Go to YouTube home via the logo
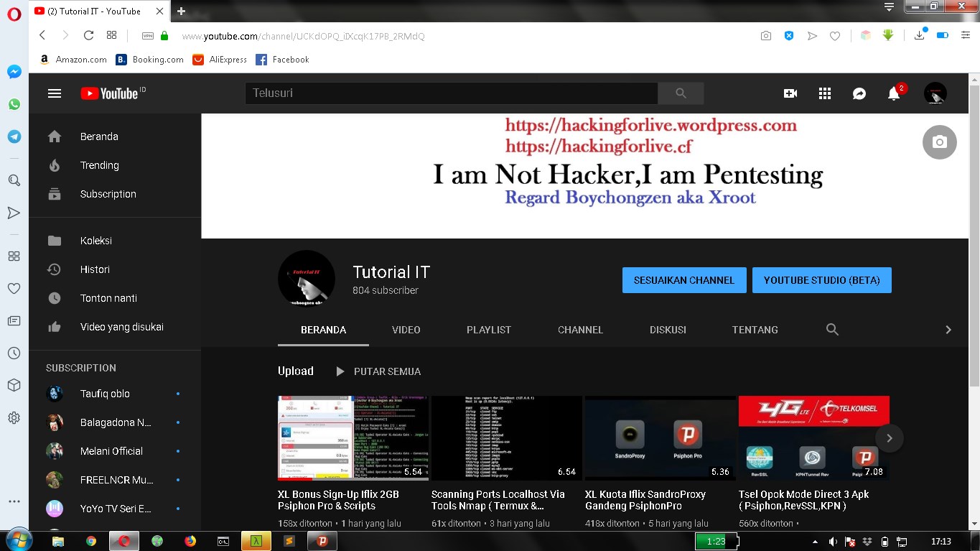 pyautogui.click(x=108, y=93)
